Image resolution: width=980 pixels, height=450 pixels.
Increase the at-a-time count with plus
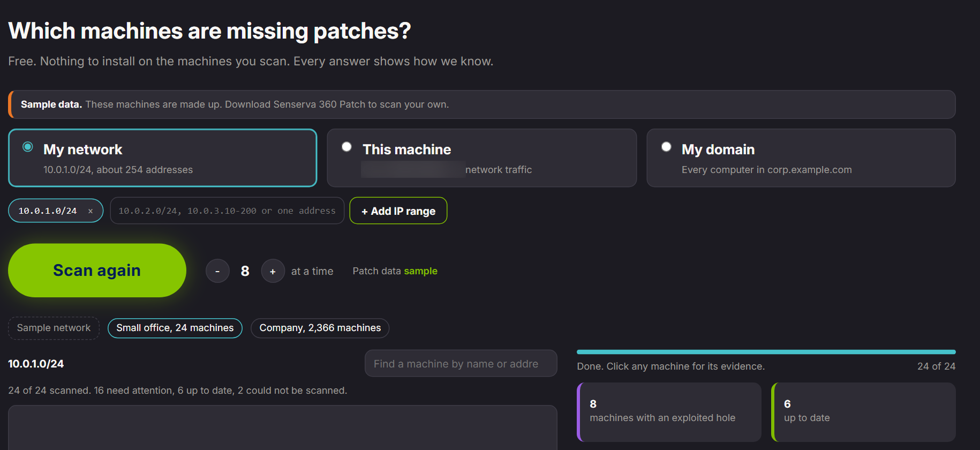(x=273, y=271)
